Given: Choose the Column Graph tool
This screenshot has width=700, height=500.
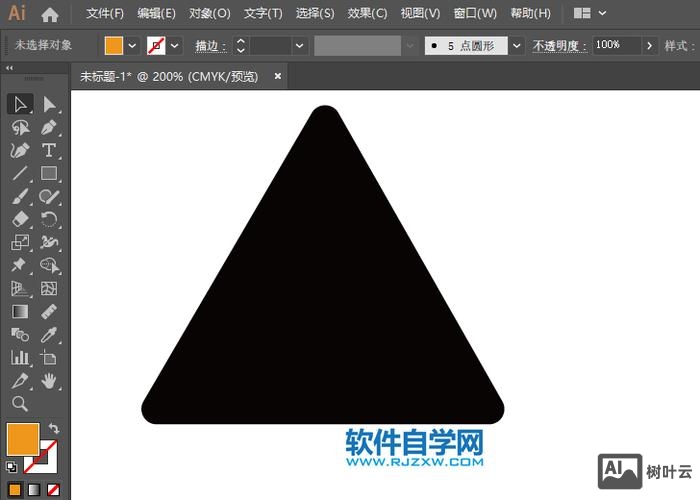Looking at the screenshot, I should (20, 358).
